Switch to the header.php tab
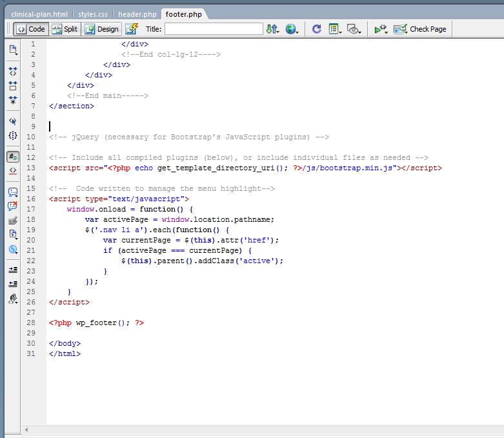Screen dimensions: 504x438 tap(137, 14)
